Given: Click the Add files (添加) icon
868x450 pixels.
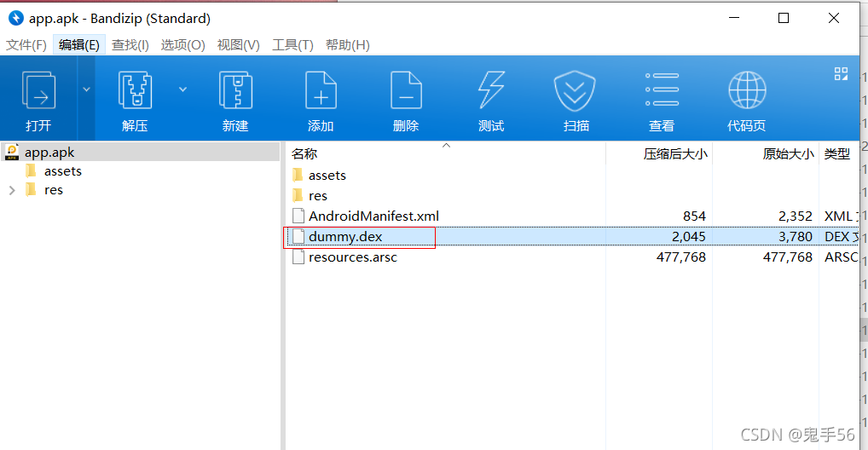Looking at the screenshot, I should 321,90.
